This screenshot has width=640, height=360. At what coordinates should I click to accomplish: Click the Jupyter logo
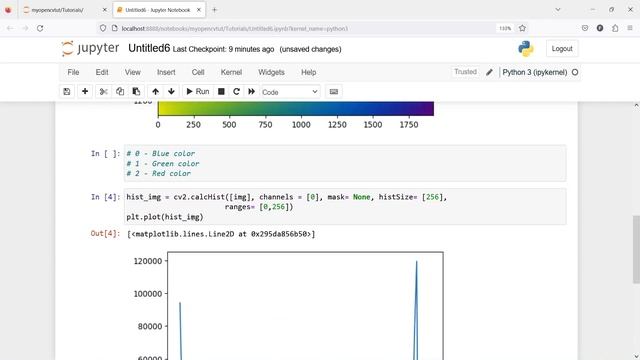pos(90,49)
